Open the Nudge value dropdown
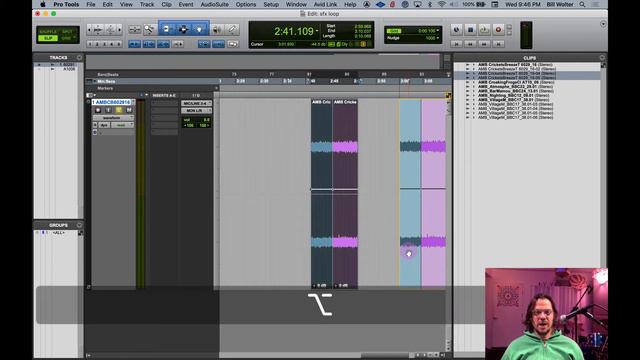The image size is (640, 360). coord(438,38)
